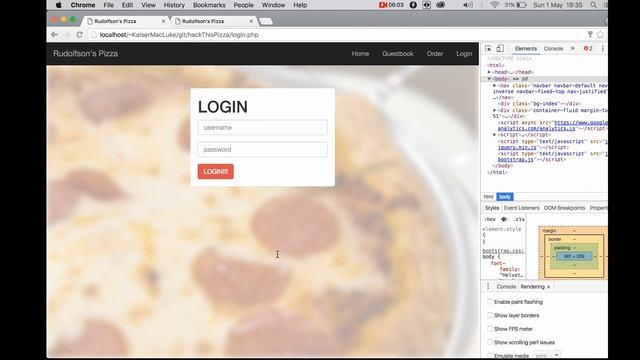This screenshot has width=640, height=360.
Task: Close the first Rudolfson's Pizza tab
Action: pyautogui.click(x=163, y=21)
